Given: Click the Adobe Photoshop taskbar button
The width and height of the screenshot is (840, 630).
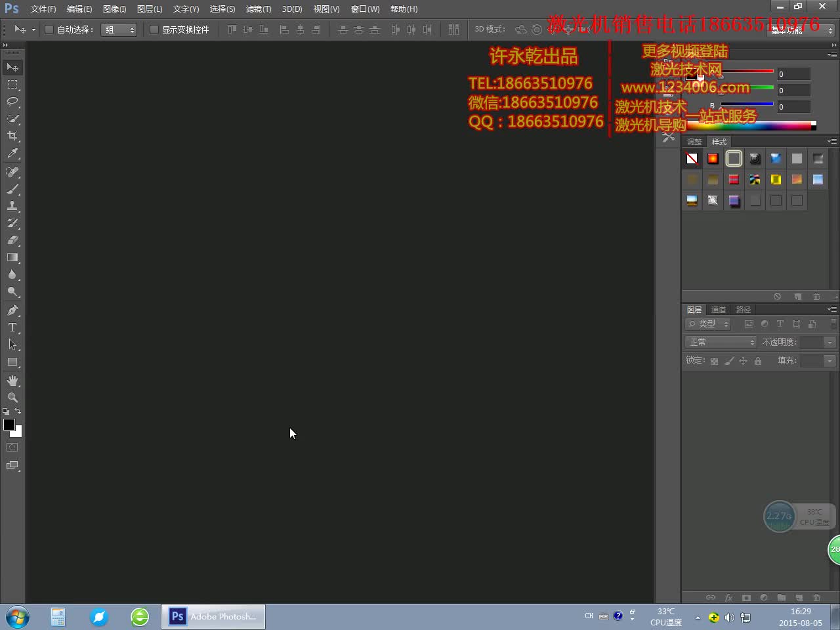Looking at the screenshot, I should (214, 617).
